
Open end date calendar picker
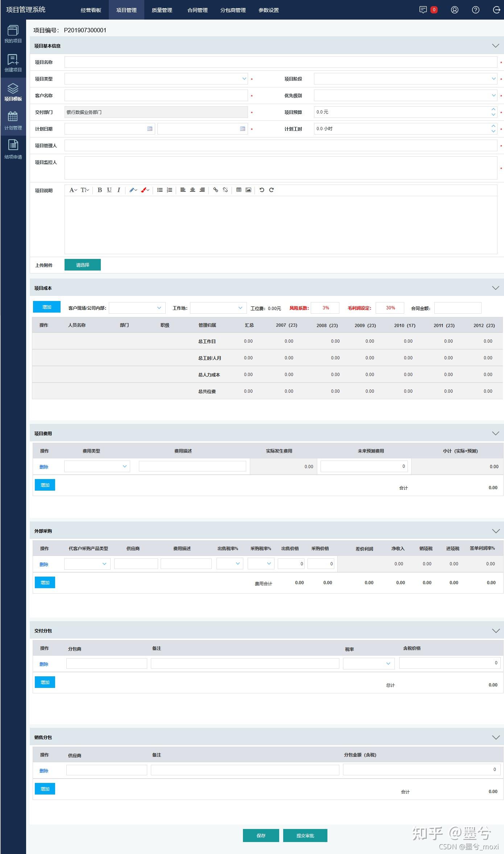(x=243, y=129)
